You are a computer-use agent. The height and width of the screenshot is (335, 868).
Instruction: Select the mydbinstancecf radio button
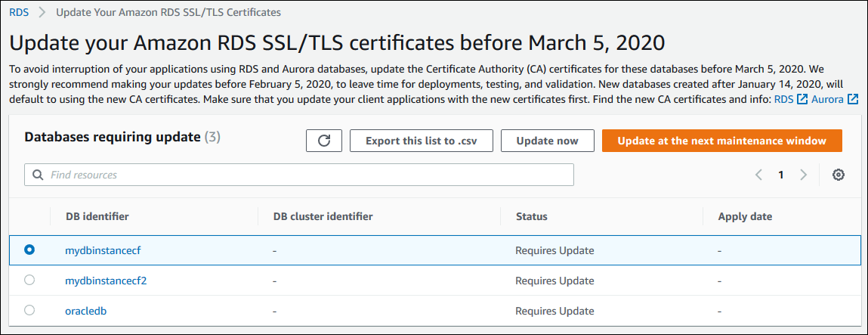(29, 250)
